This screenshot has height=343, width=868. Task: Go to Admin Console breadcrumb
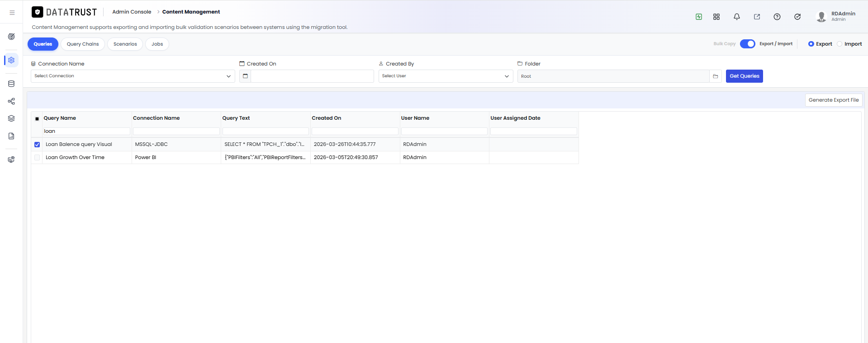click(x=132, y=12)
